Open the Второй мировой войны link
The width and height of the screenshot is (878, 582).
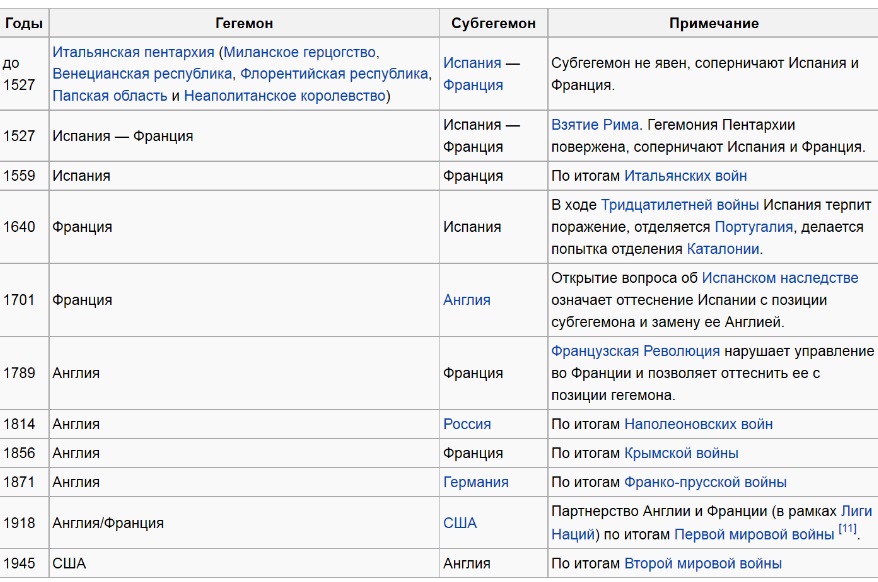point(703,564)
